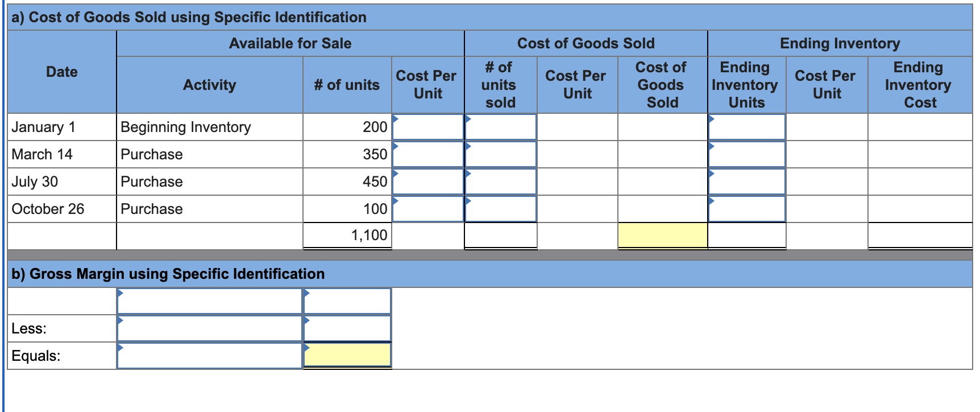Image resolution: width=980 pixels, height=412 pixels.
Task: Click the yellow Equals amount field
Action: tap(347, 356)
